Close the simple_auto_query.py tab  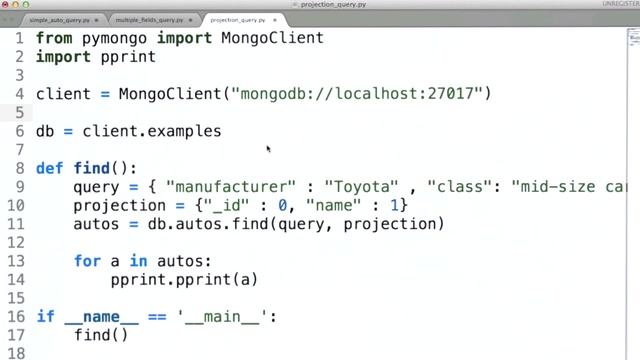(x=96, y=20)
